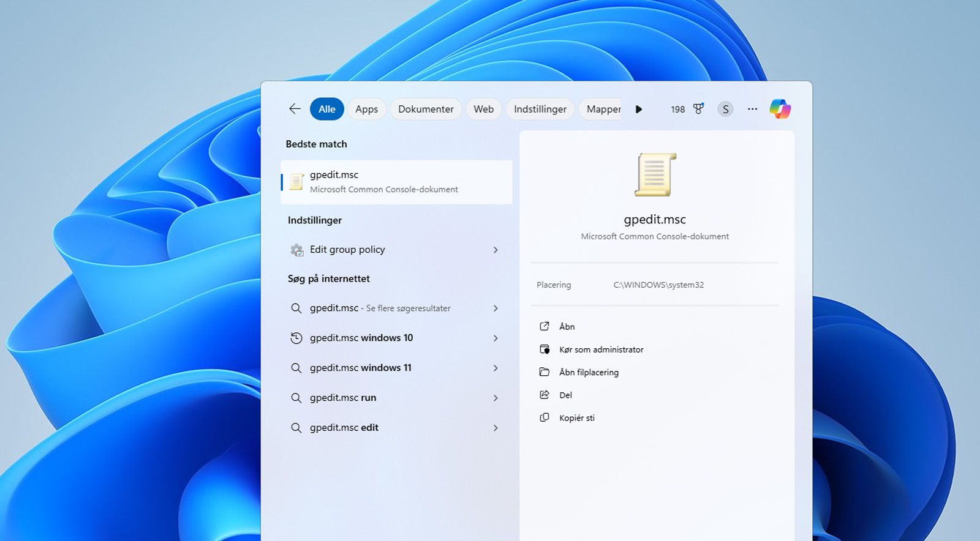Viewport: 980px width, 541px height.
Task: Switch to the Dokumenter filter tab
Action: 426,109
